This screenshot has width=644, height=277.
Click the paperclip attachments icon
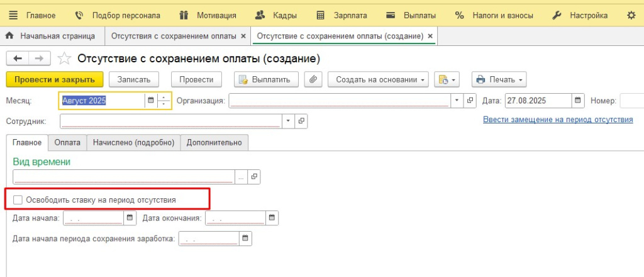click(313, 79)
